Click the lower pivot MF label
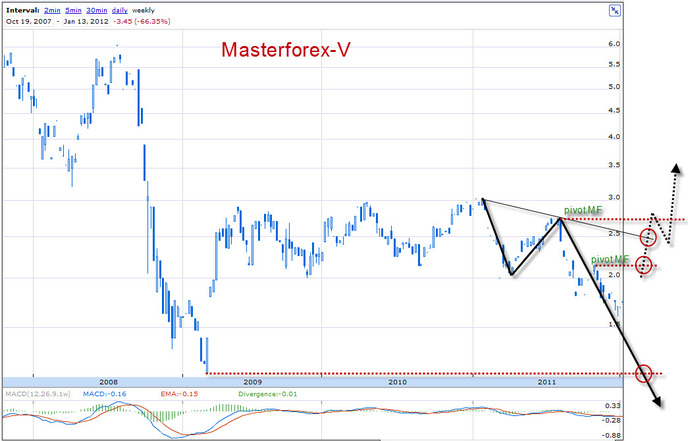688x441 pixels. [610, 259]
